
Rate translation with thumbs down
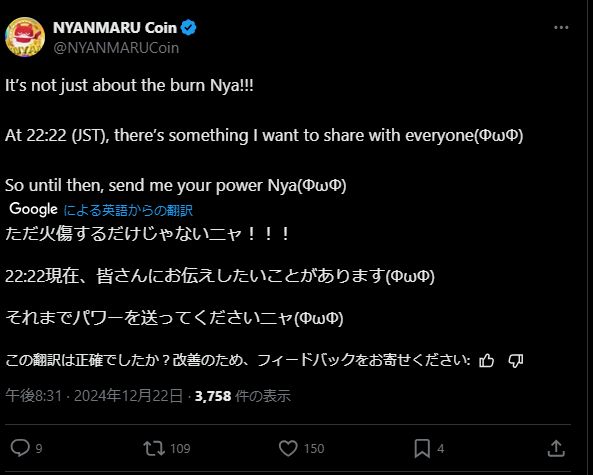(515, 360)
